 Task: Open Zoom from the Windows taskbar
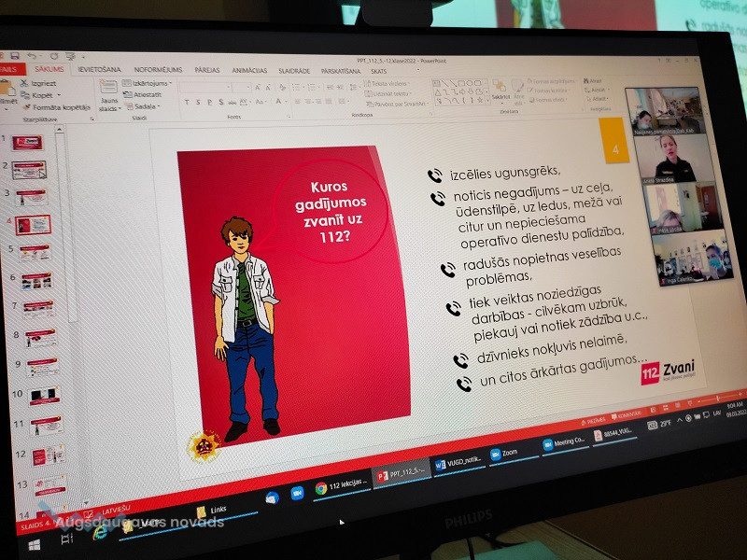(x=502, y=455)
